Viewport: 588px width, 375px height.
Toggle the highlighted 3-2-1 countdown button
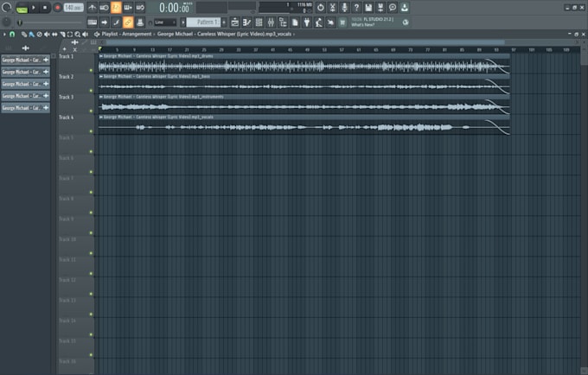pyautogui.click(x=116, y=8)
